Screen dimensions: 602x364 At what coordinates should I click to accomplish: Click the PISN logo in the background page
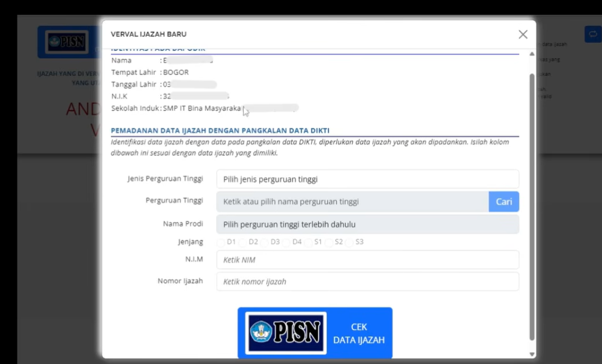67,41
